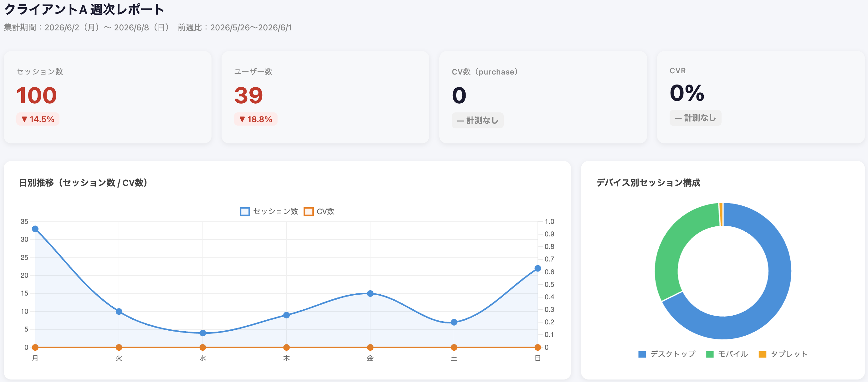Click the Friday (金) session data point
The width and height of the screenshot is (868, 382).
(370, 294)
